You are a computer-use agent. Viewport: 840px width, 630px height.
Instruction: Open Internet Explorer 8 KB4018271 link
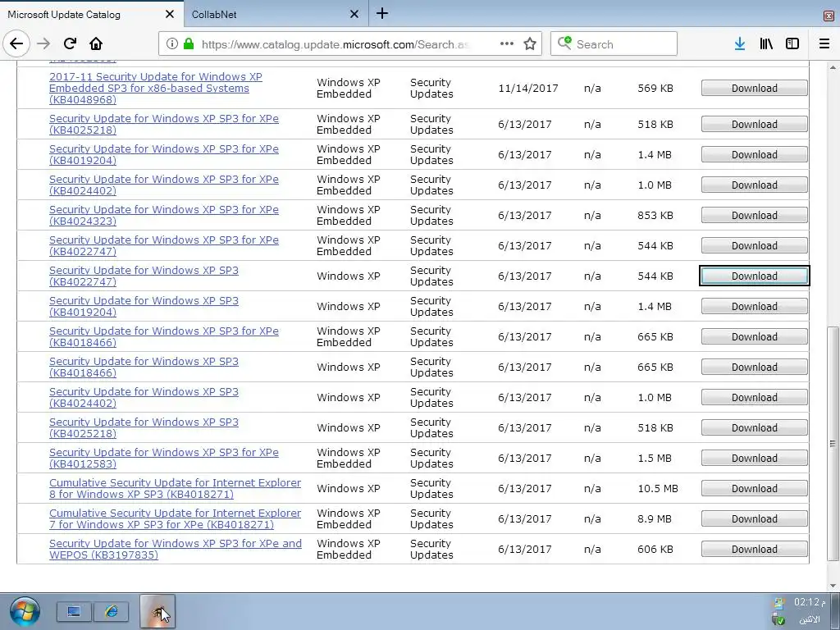click(x=176, y=489)
